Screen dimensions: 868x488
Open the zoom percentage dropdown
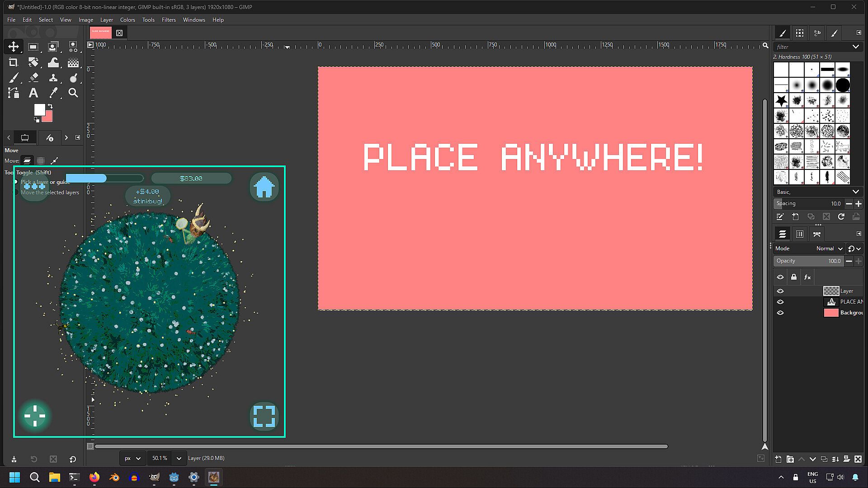pyautogui.click(x=179, y=458)
